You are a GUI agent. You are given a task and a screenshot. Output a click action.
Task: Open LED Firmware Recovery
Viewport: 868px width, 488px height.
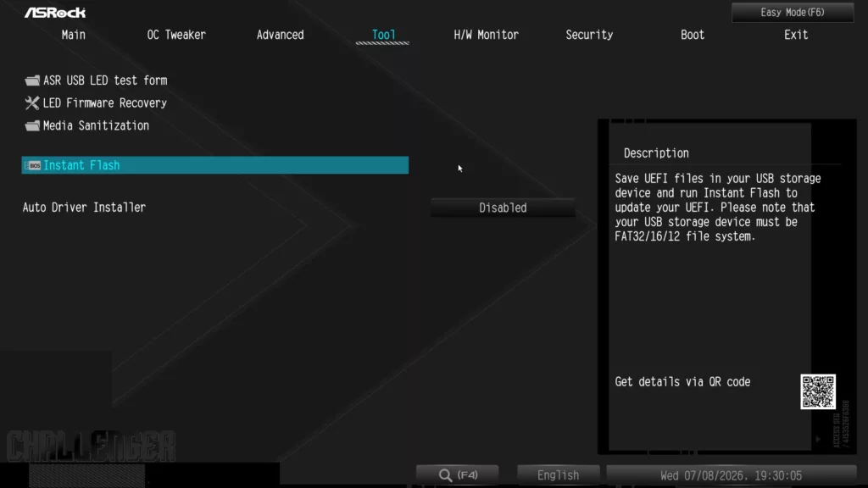click(104, 103)
